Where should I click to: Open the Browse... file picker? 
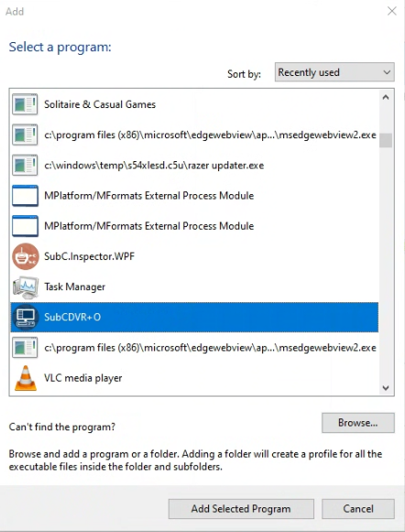pyautogui.click(x=358, y=423)
